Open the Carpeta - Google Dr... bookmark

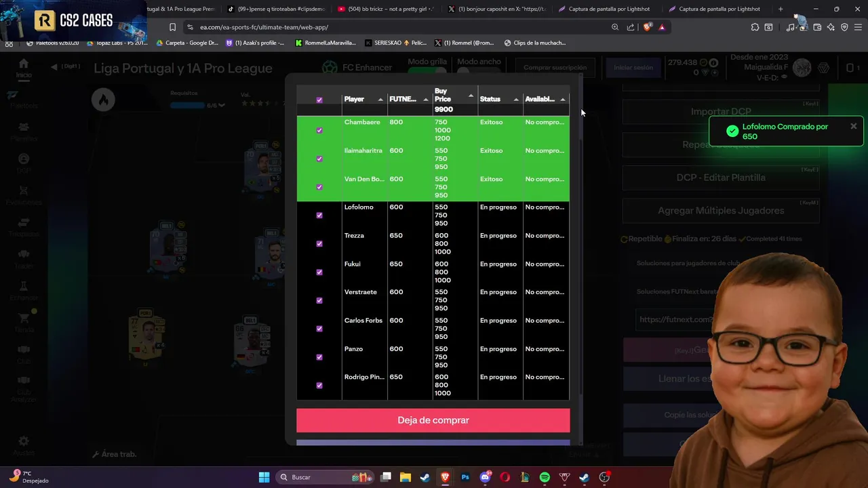coord(187,43)
